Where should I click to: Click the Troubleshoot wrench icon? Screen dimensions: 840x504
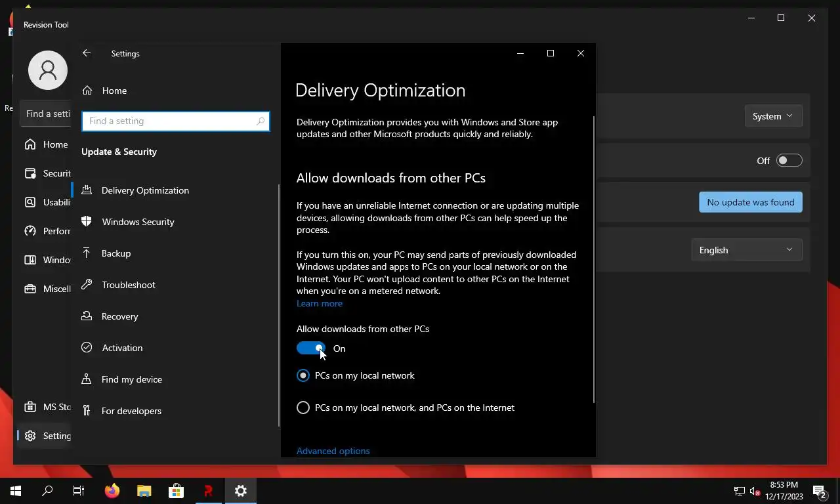[x=87, y=284]
